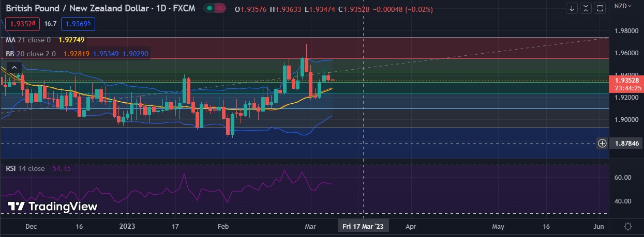Click the plus icon beside 1.87846
This screenshot has height=237, width=644.
pyautogui.click(x=602, y=144)
